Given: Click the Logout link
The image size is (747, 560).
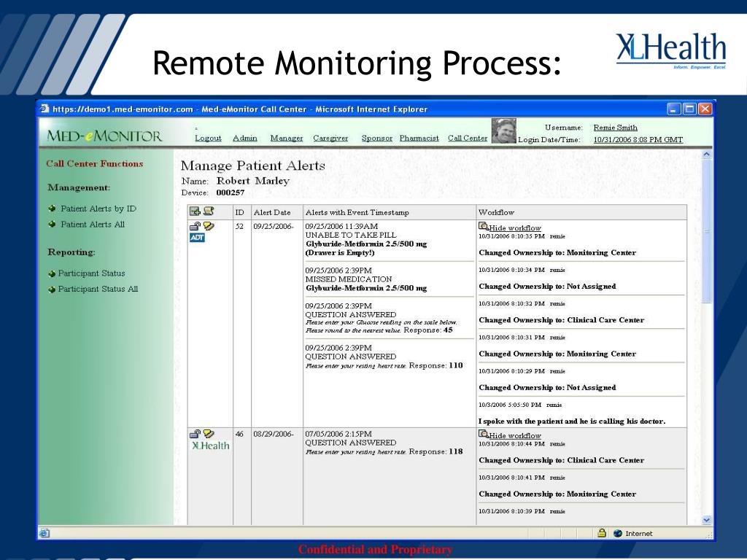Looking at the screenshot, I should (x=208, y=138).
